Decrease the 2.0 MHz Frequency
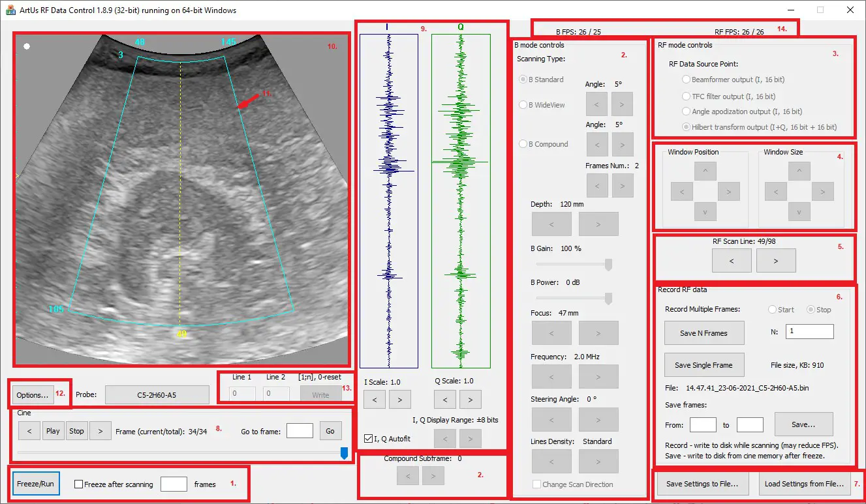The height and width of the screenshot is (504, 866). click(x=551, y=376)
